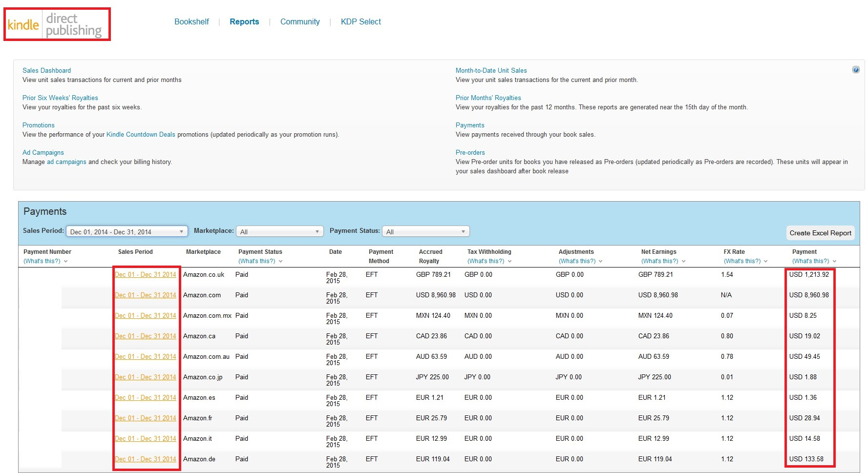Open Prior Six Weeks' Royalties link
Image resolution: width=868 pixels, height=473 pixels.
click(x=60, y=98)
